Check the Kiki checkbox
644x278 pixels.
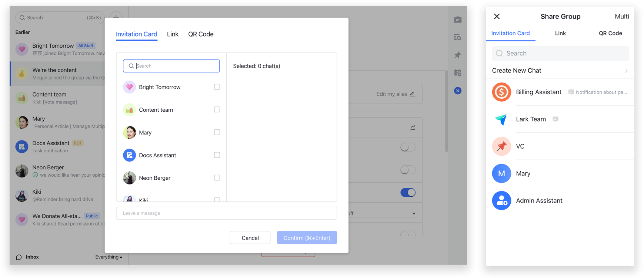pyautogui.click(x=217, y=200)
